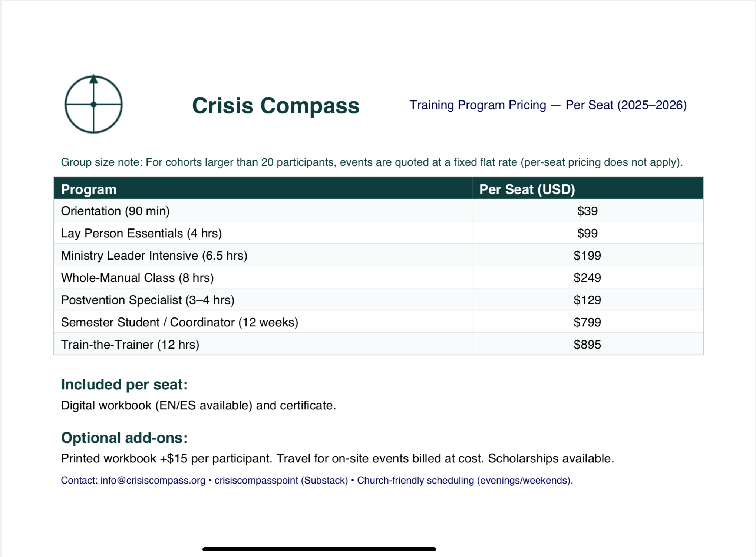
Task: Tap the $199 Ministry Leader Intensive price
Action: click(587, 256)
